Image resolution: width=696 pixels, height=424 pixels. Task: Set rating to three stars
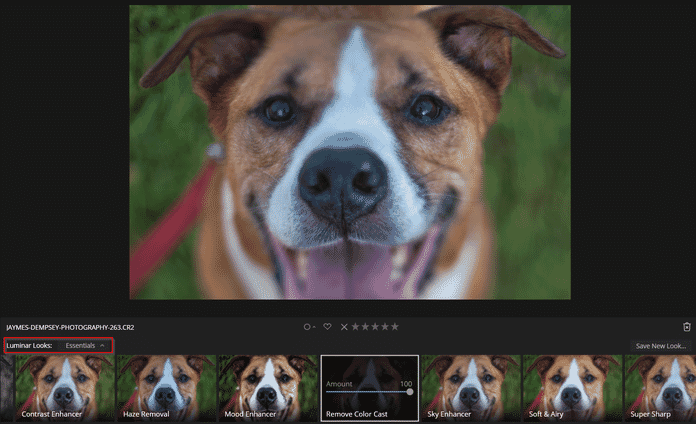(375, 327)
